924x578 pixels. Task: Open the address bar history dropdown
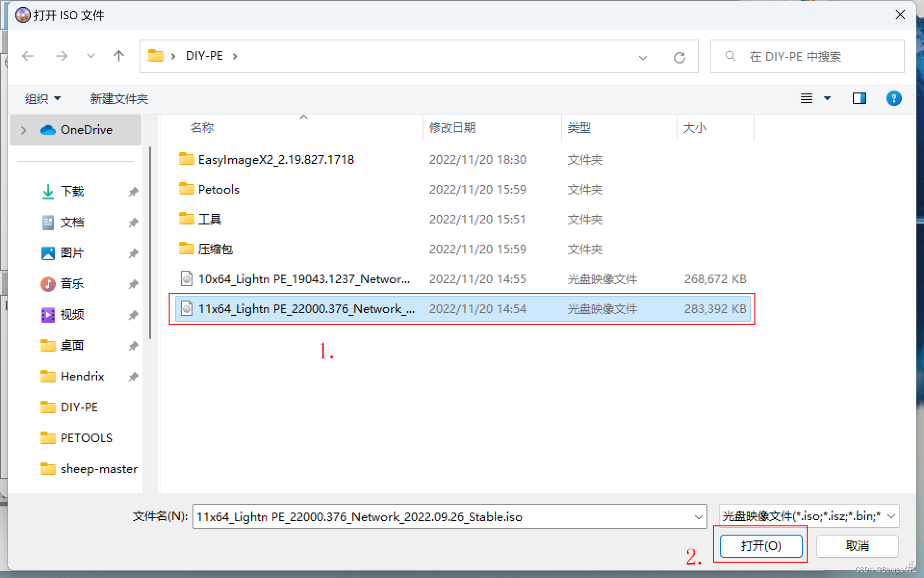click(642, 56)
